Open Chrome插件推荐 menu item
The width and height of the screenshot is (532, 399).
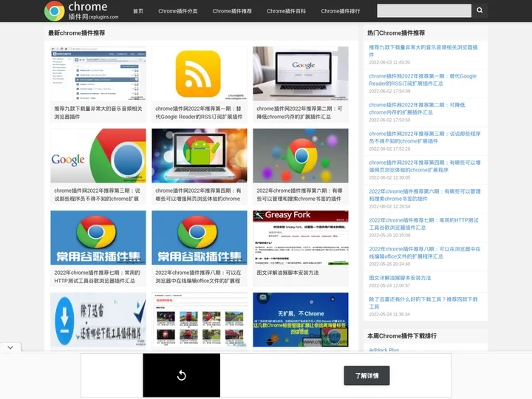(232, 11)
